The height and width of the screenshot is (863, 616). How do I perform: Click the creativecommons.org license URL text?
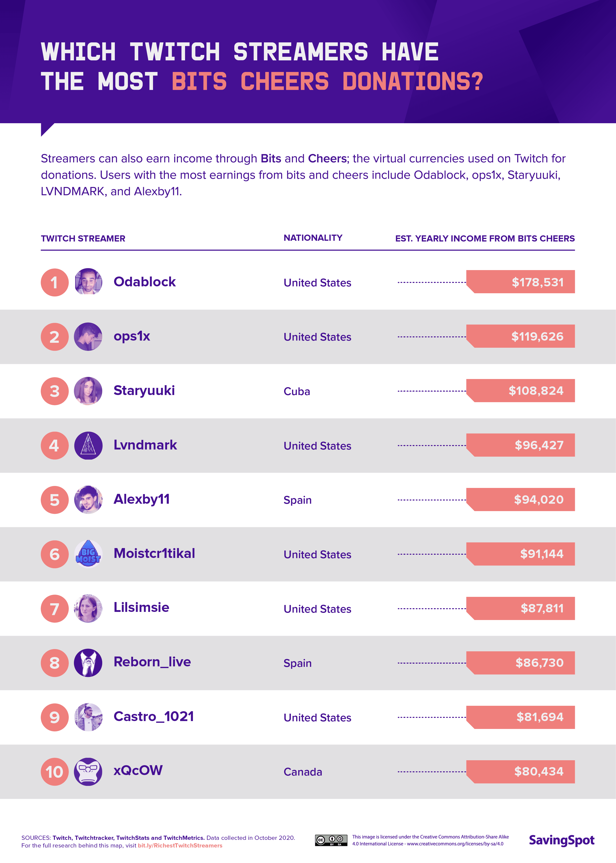tap(455, 844)
